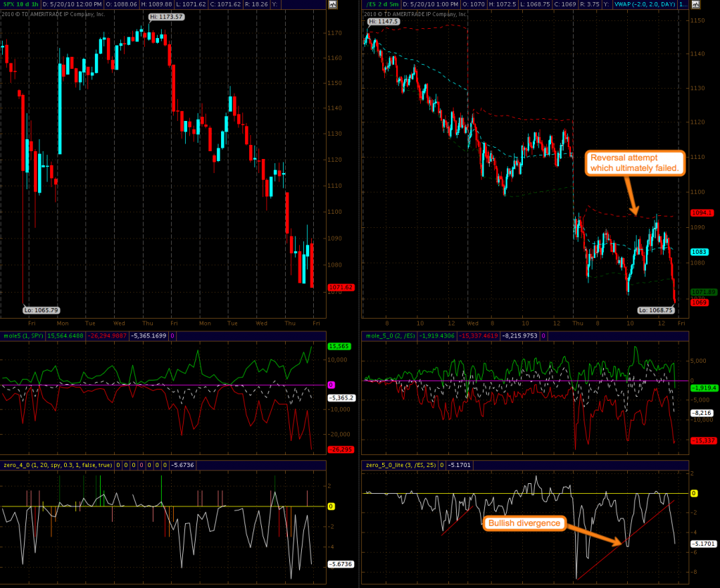This screenshot has height=588, width=720.
Task: Click the Hi: 1173.57 price bubble
Action: tap(166, 16)
